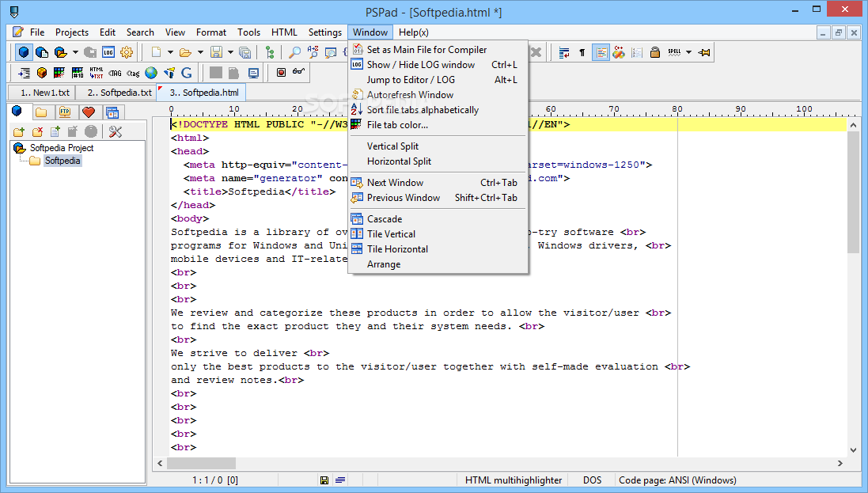The image size is (868, 493).
Task: Click the magnifier find icon
Action: pos(295,52)
